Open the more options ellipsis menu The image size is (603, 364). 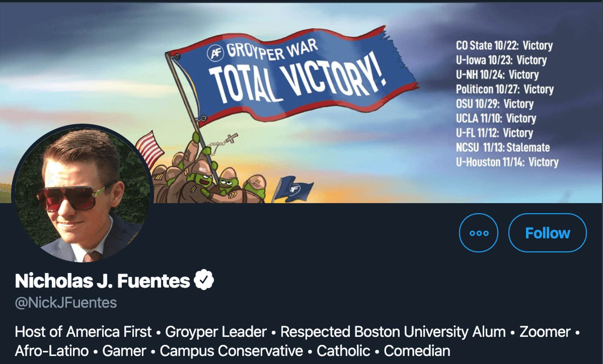[x=478, y=233]
